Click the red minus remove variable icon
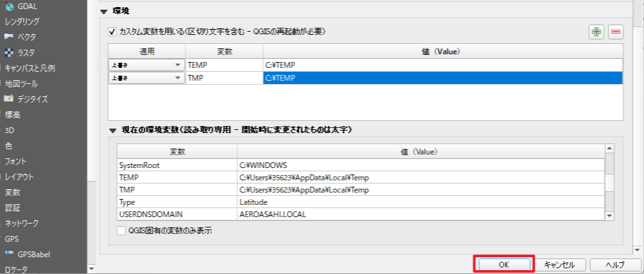This screenshot has height=274, width=644. (x=615, y=32)
